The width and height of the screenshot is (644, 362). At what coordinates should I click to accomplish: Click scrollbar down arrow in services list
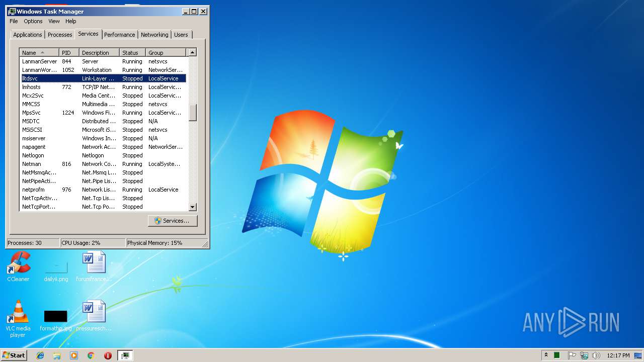click(192, 207)
